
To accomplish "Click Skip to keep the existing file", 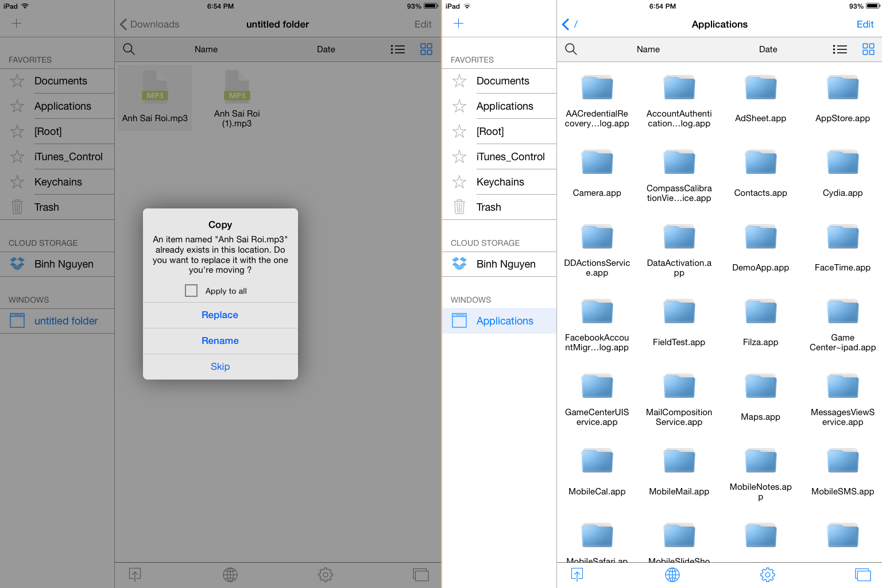I will (x=220, y=366).
